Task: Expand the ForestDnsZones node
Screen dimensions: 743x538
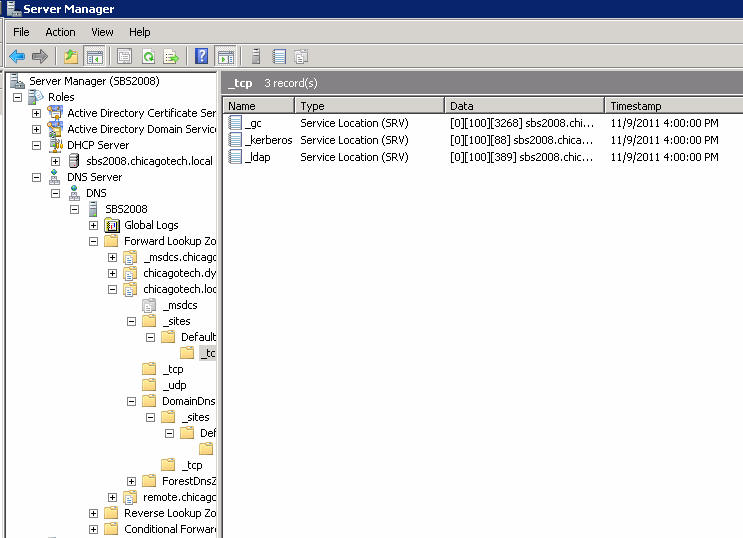Action: 131,482
